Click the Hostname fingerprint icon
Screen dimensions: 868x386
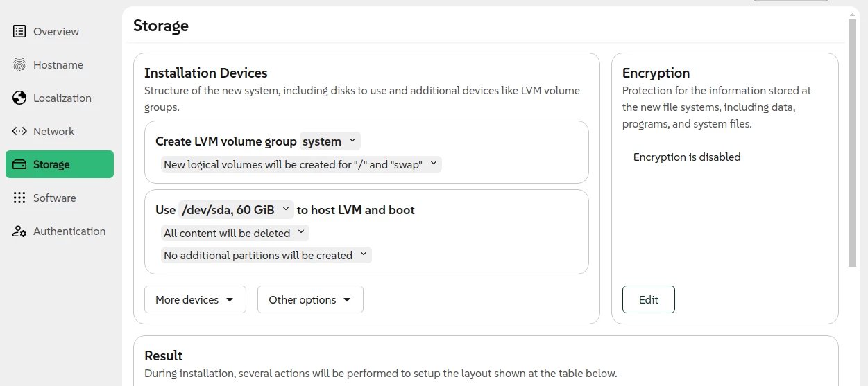coord(19,64)
